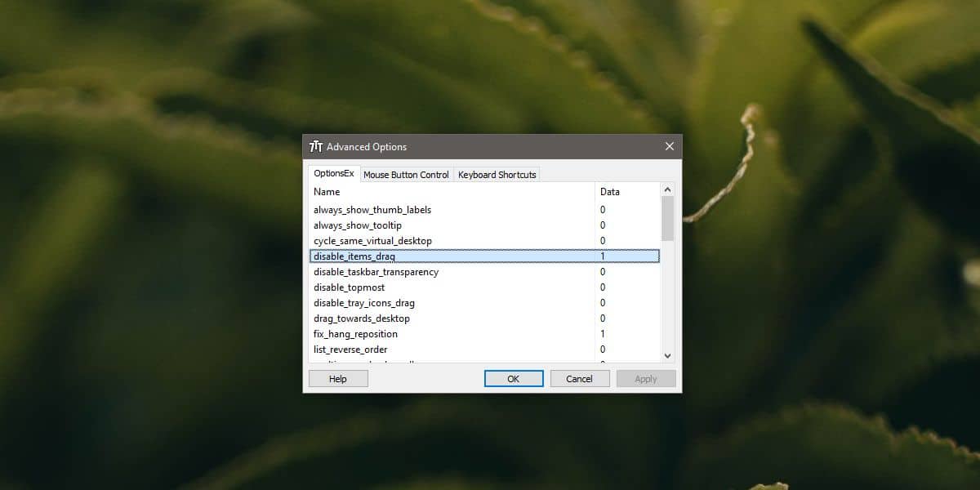Select the disable_topmost row

tap(484, 287)
